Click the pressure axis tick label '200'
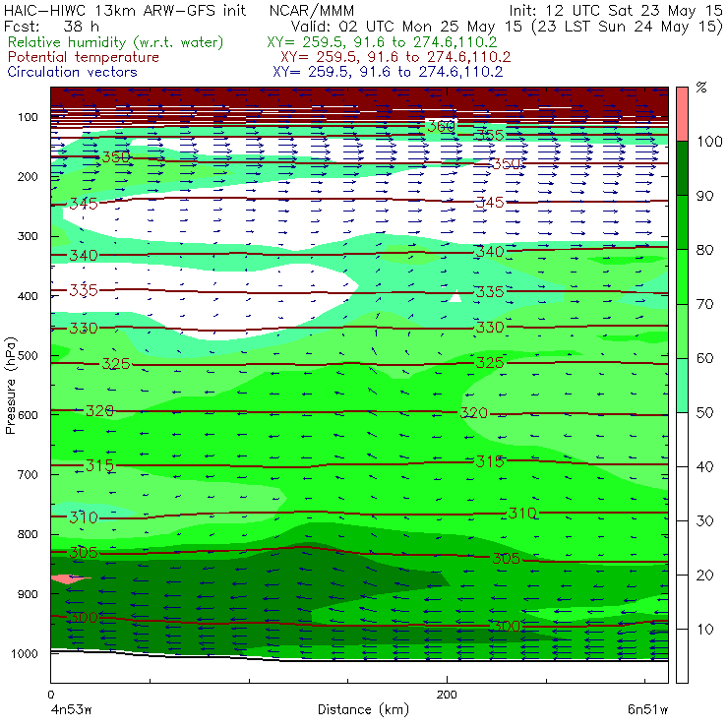The height and width of the screenshot is (728, 728). [28, 177]
